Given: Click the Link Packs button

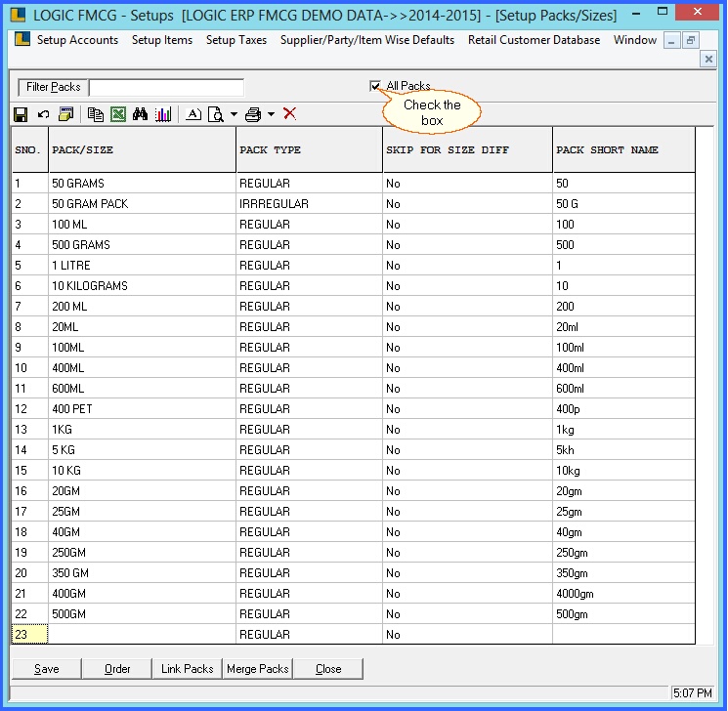Looking at the screenshot, I should coord(187,669).
